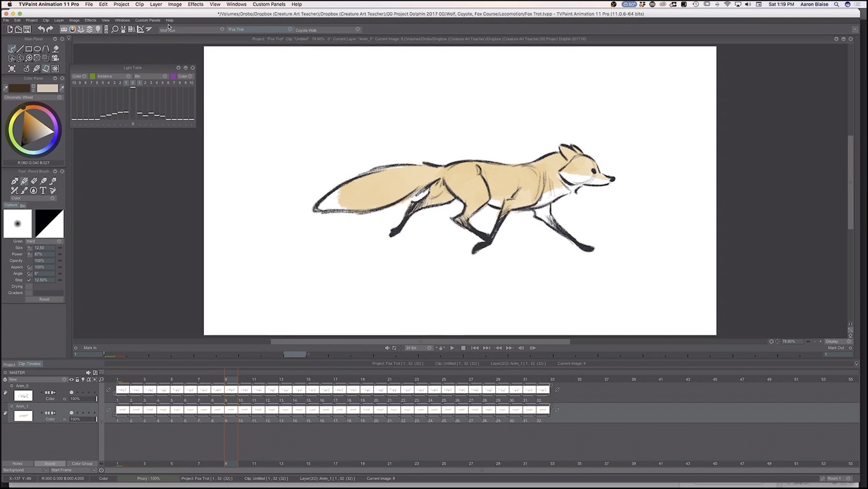Click the dark brown foreground color swatch

[19, 88]
